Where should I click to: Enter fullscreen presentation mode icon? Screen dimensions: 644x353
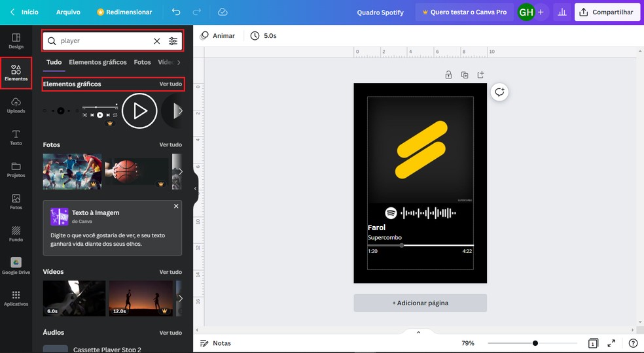pyautogui.click(x=611, y=343)
